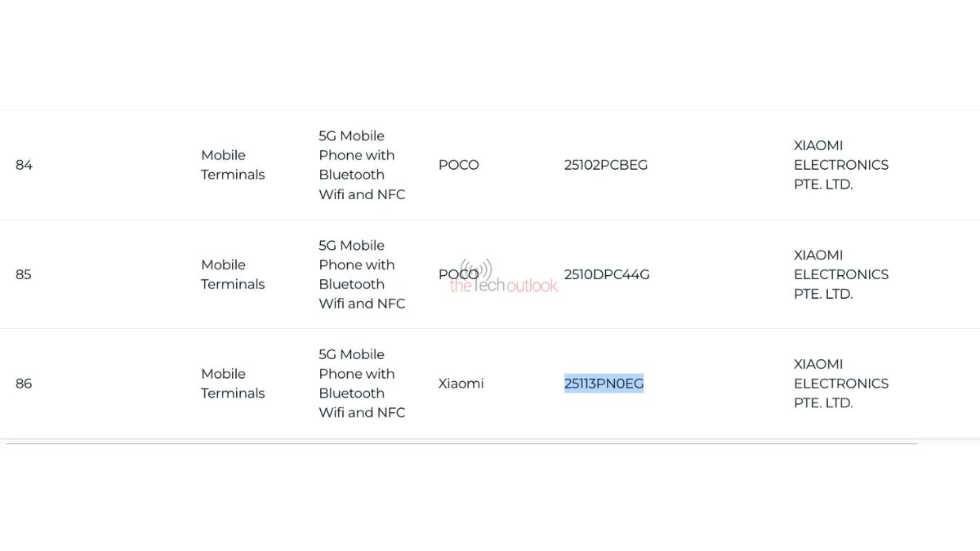Click the horizontal divider below the table

(x=461, y=443)
